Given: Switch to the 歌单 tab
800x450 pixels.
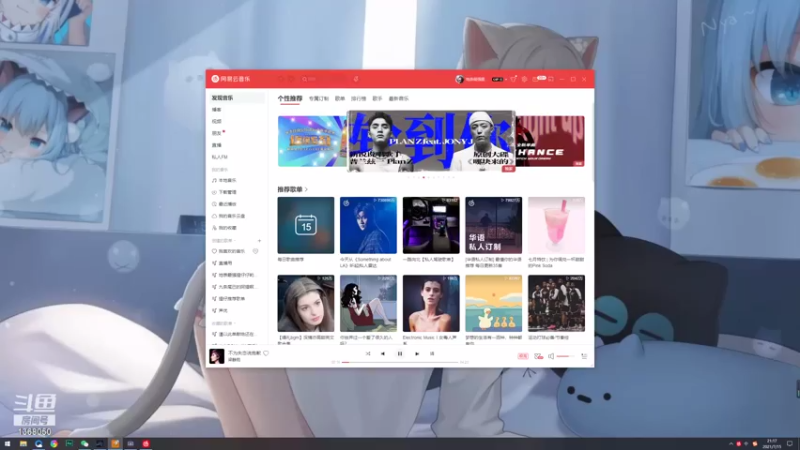Looking at the screenshot, I should click(x=340, y=98).
